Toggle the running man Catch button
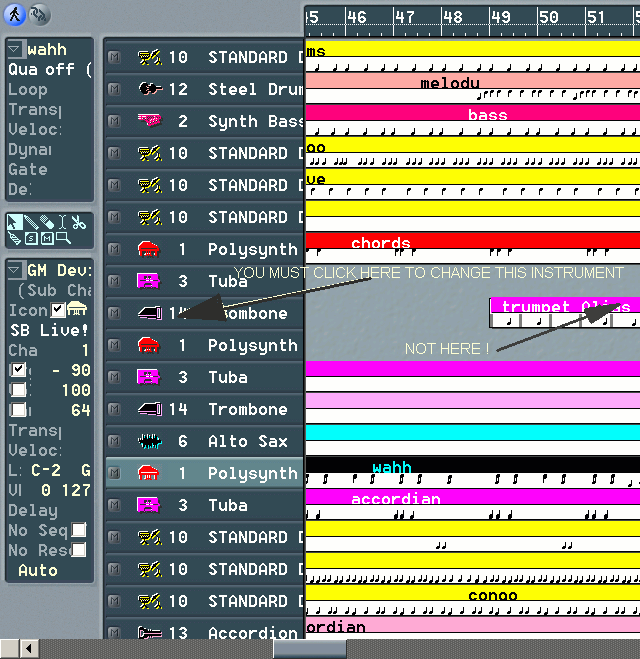Viewport: 640px width, 659px height. click(x=15, y=15)
